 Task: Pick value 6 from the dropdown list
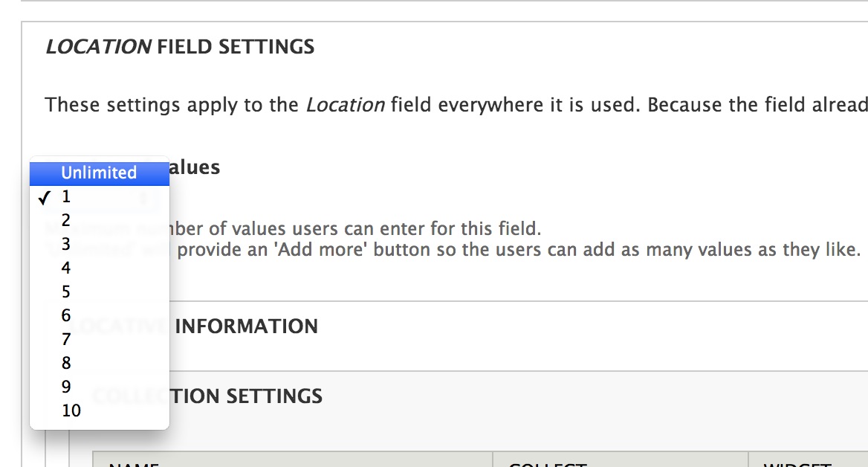pos(100,316)
